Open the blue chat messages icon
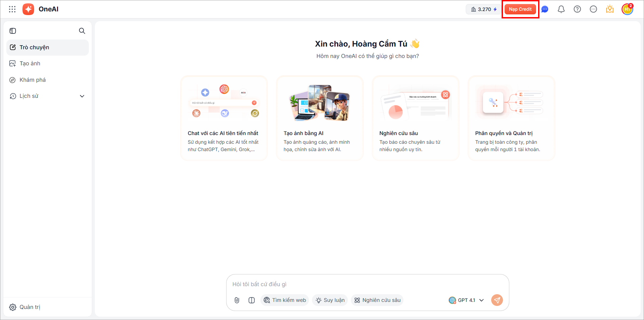Viewport: 644px width, 320px height. [x=545, y=9]
